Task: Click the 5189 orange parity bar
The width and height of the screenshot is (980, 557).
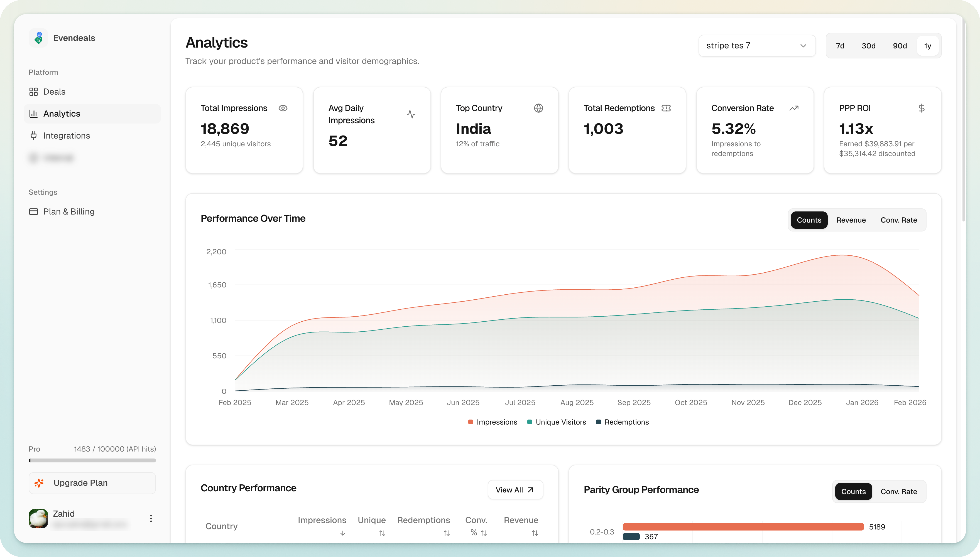Action: [743, 527]
